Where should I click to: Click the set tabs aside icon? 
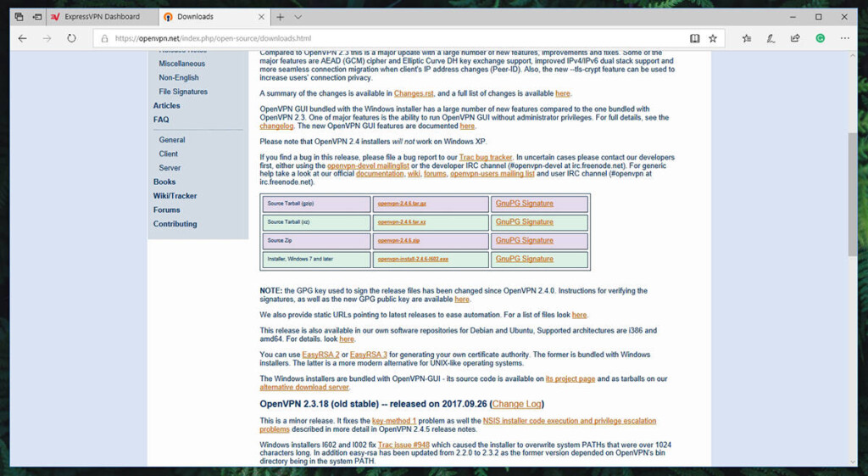(37, 17)
